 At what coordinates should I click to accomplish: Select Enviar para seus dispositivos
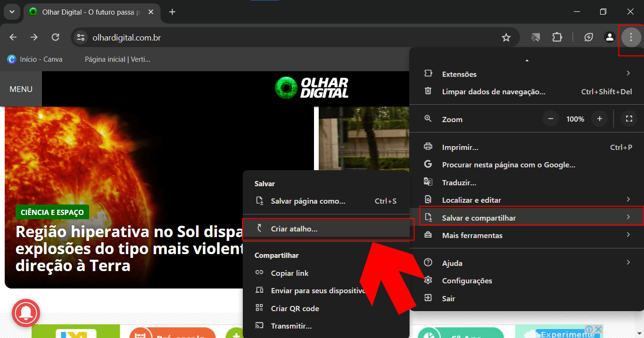coord(326,290)
